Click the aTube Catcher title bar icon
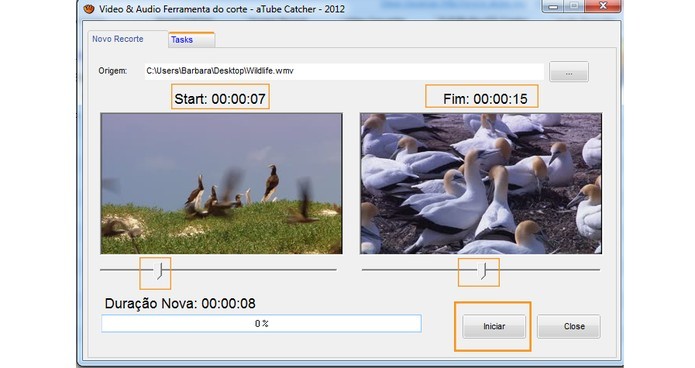695x368 pixels. [89, 9]
